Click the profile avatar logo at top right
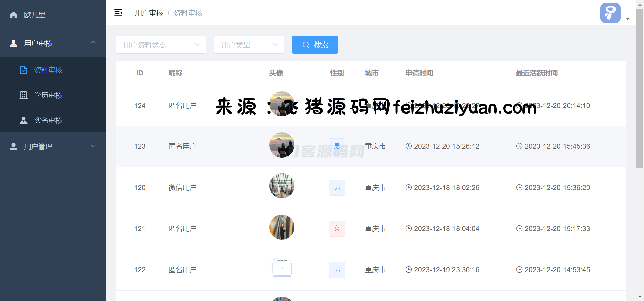 tap(610, 13)
